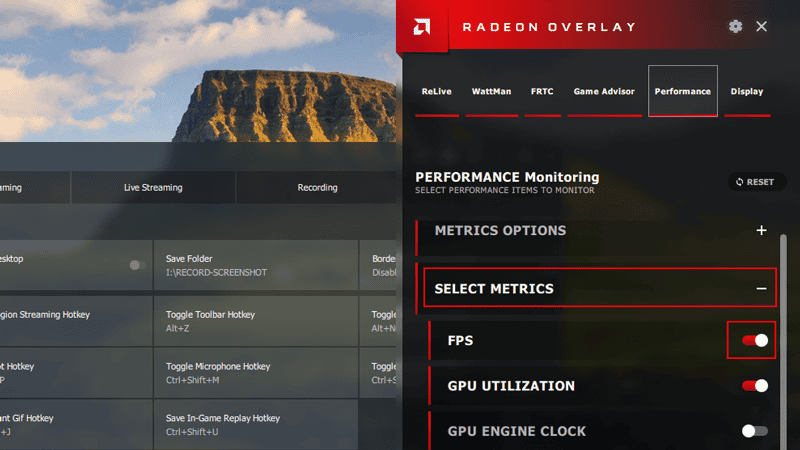Expand Metrics Options with plus icon
Viewport: 800px width, 450px height.
[x=761, y=231]
